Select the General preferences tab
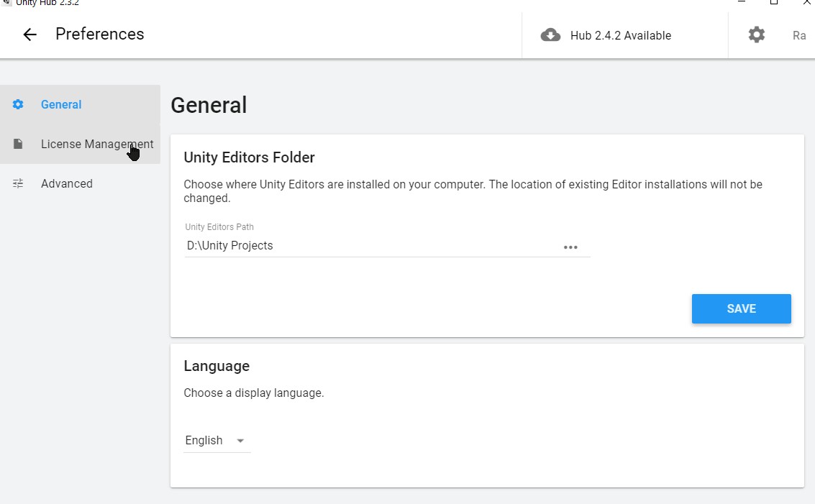815x504 pixels. (80, 104)
